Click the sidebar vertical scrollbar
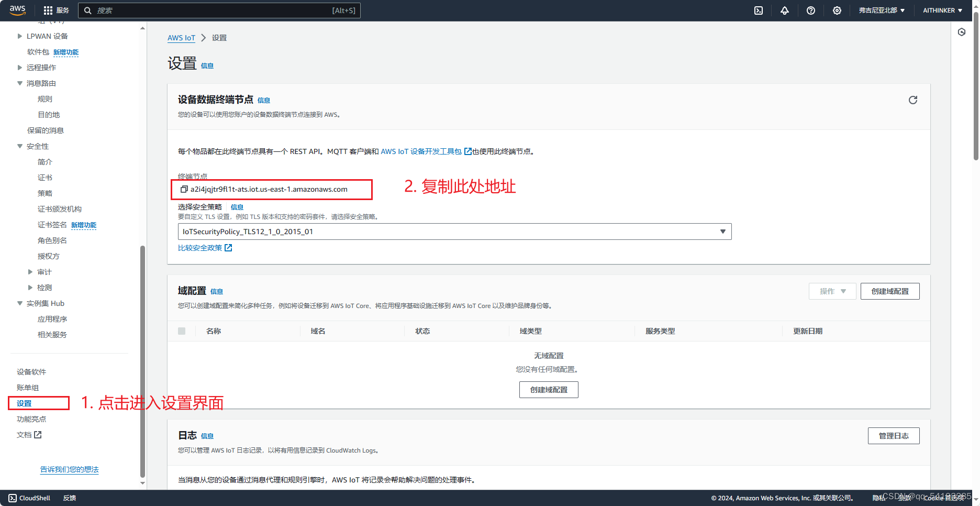 tap(142, 361)
